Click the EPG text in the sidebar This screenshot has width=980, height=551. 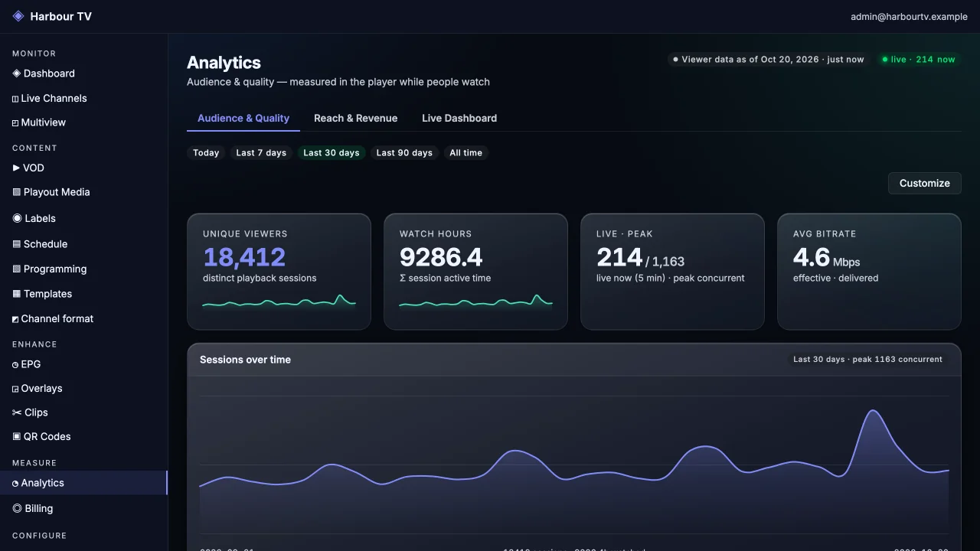click(31, 364)
